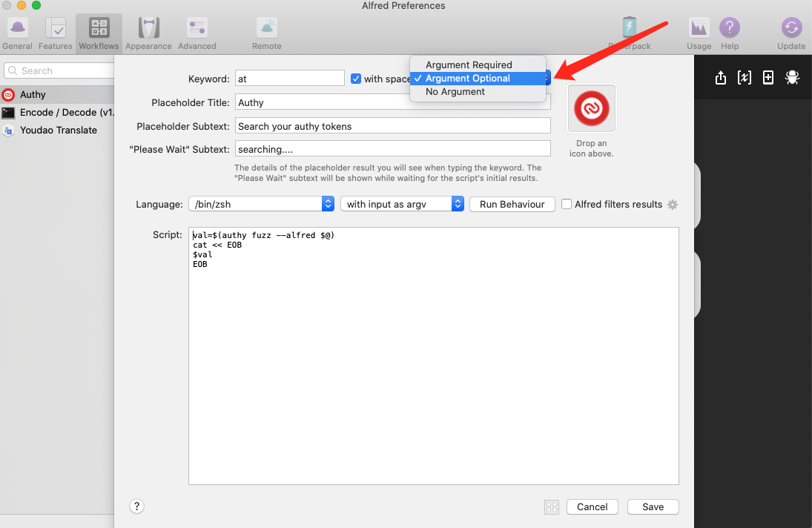Click the workflow Search field

(59, 71)
